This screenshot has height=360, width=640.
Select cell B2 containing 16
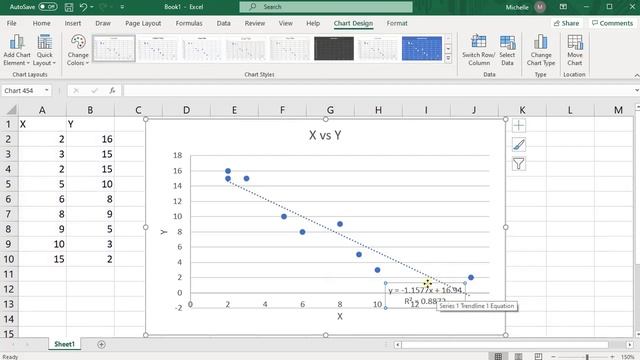coord(90,139)
